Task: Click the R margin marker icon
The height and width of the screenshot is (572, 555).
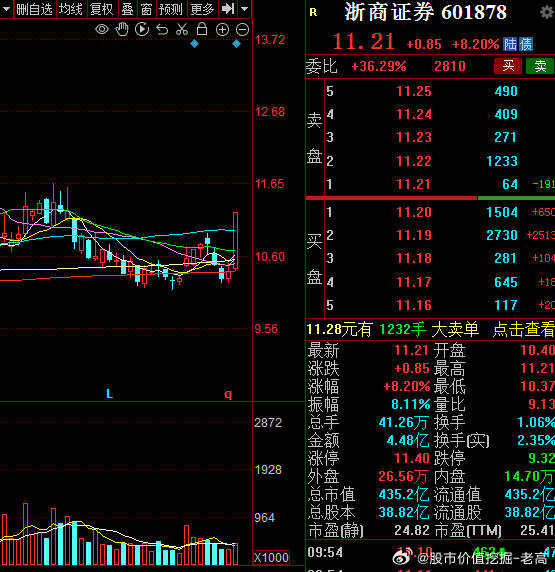Action: point(313,12)
